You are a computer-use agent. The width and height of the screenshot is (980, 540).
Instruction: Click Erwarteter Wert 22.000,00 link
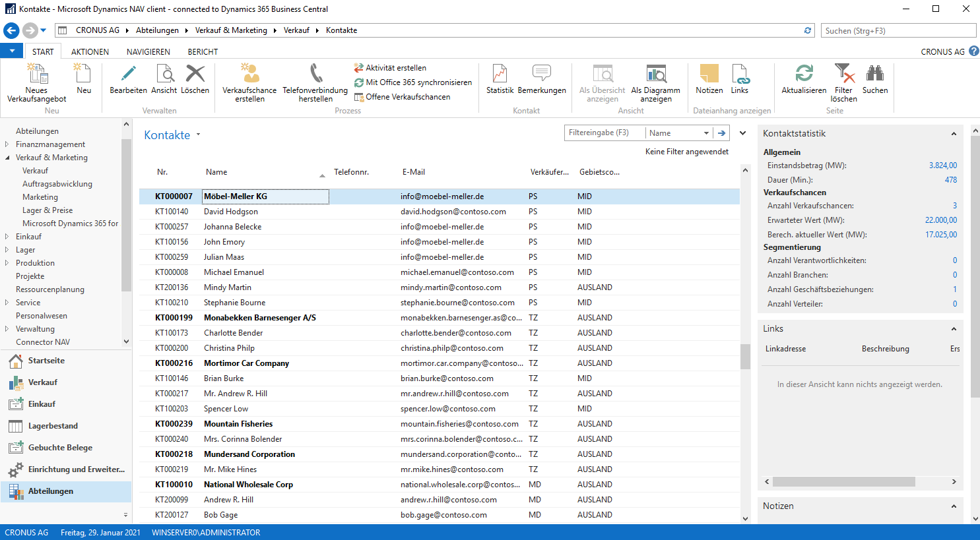pyautogui.click(x=941, y=220)
